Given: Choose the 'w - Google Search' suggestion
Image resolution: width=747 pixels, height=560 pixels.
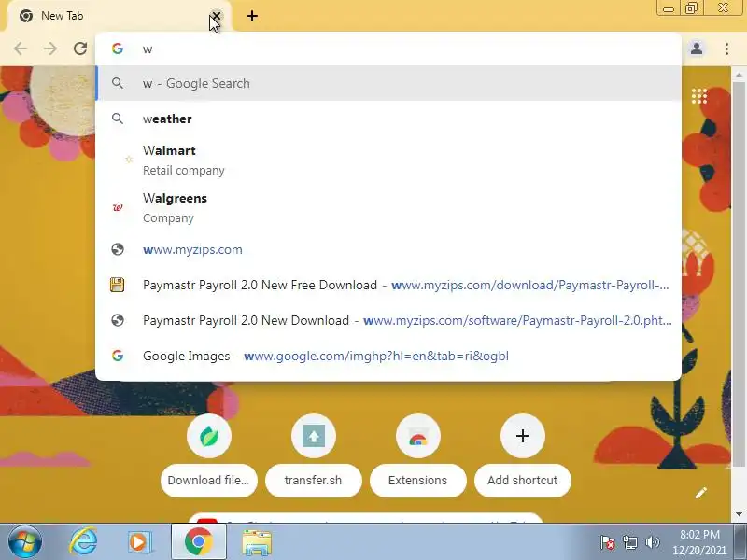Looking at the screenshot, I should pyautogui.click(x=388, y=83).
